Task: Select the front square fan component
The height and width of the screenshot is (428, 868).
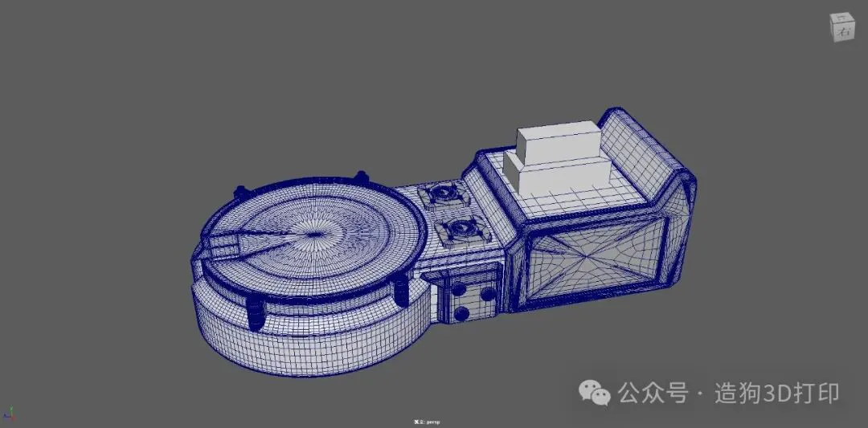Action: [464, 228]
